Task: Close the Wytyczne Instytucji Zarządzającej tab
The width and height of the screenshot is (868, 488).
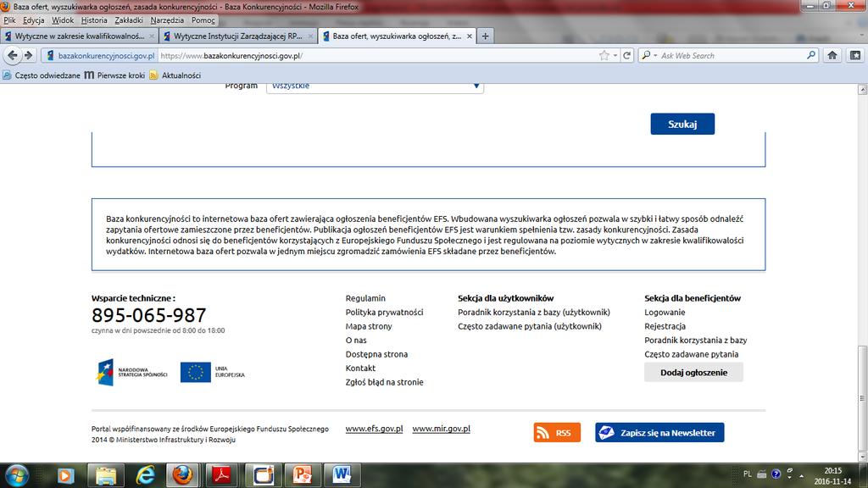Action: [310, 36]
